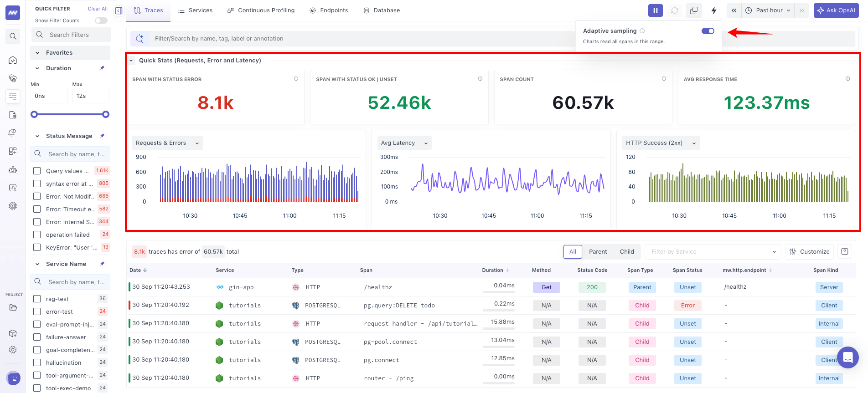Click the pin icon beside the Duration filter
The image size is (868, 393).
[x=102, y=68]
